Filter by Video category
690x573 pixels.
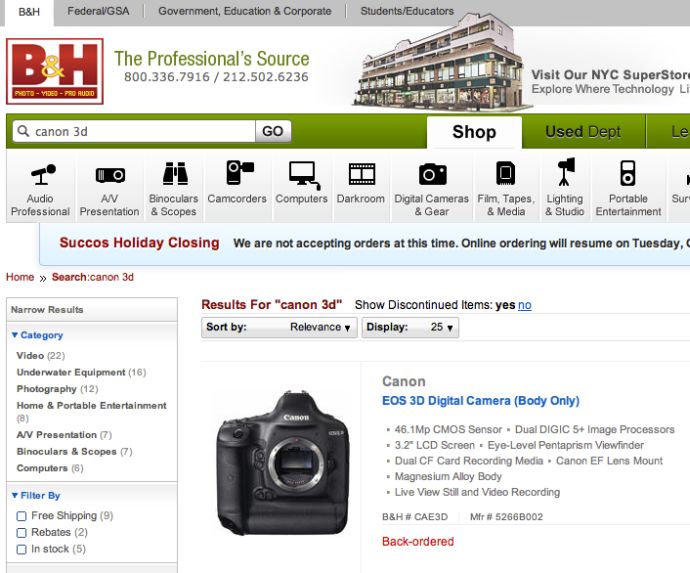(40, 356)
